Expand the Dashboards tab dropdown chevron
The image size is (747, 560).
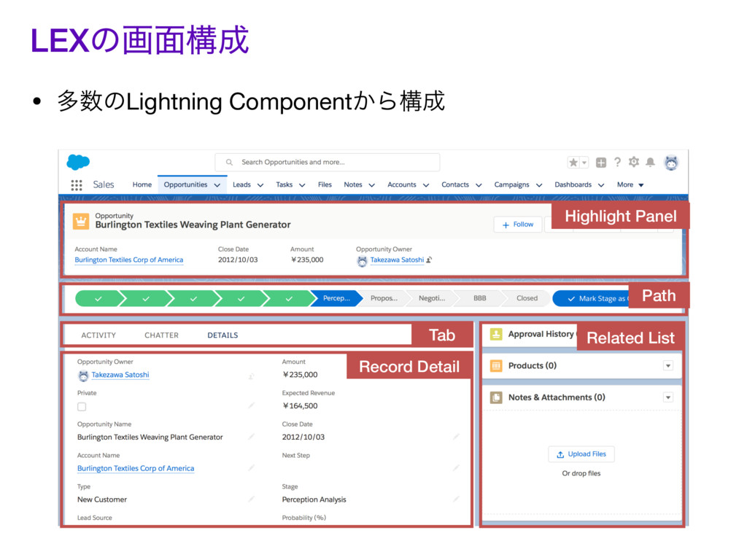pos(601,185)
